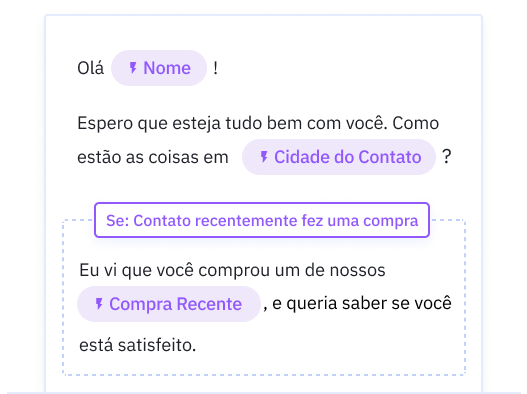Click the word 'Como' ending the first line
This screenshot has width=527, height=394.
(415, 123)
